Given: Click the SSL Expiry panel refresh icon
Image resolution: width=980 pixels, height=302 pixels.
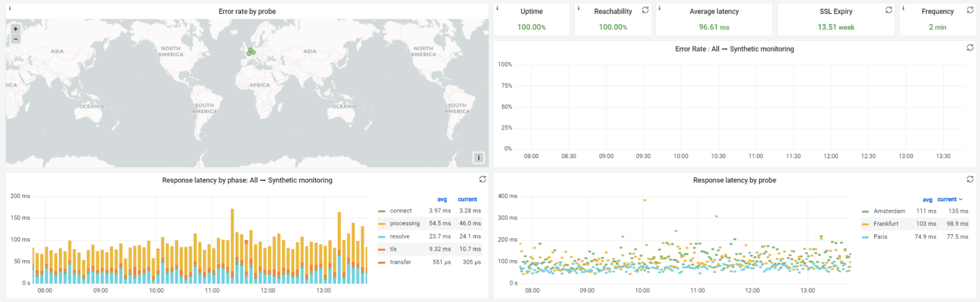Looking at the screenshot, I should 888,10.
